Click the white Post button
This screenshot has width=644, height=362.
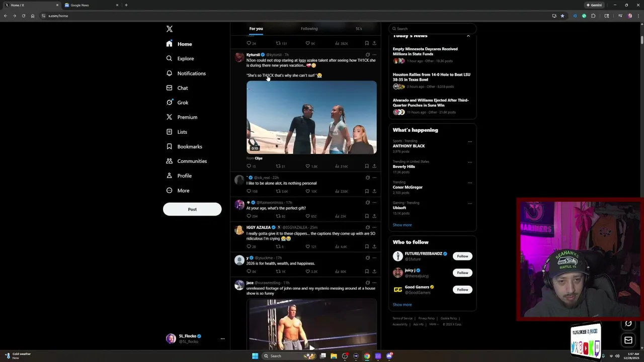192,209
